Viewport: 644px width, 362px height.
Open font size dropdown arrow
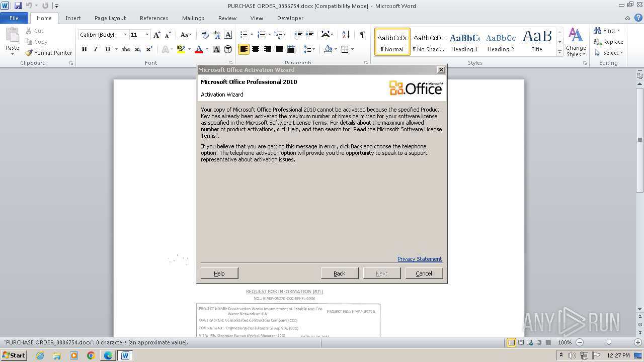pos(147,35)
